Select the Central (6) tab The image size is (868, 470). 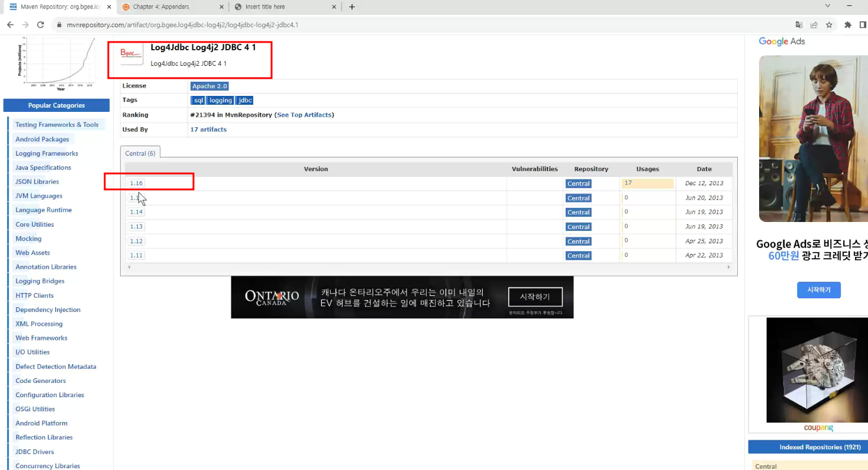click(x=140, y=153)
